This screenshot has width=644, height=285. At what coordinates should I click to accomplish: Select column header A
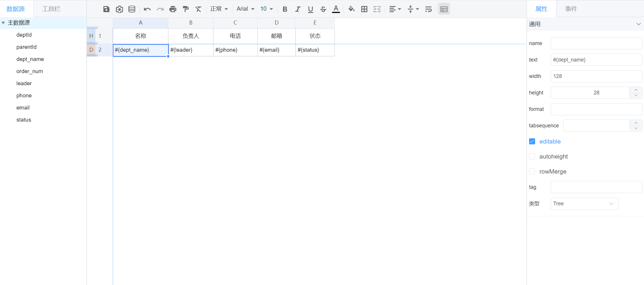(141, 23)
